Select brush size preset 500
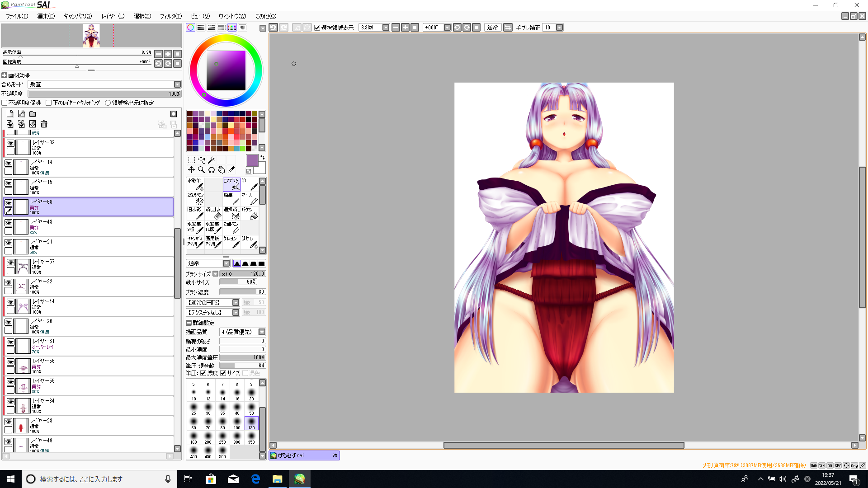The width and height of the screenshot is (868, 488). 222,452
